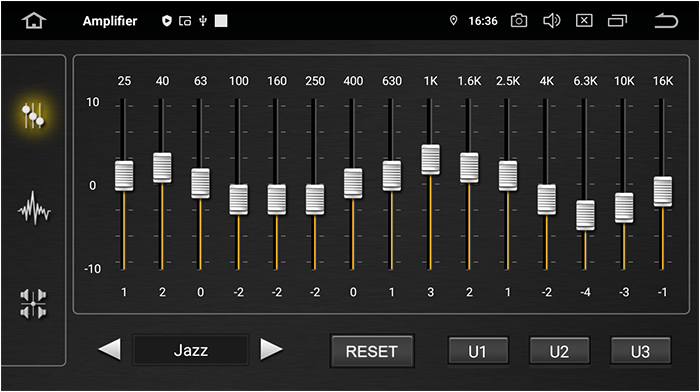Click the 100 Hz slider handle
Screen dimensions: 700x392
coord(239,200)
